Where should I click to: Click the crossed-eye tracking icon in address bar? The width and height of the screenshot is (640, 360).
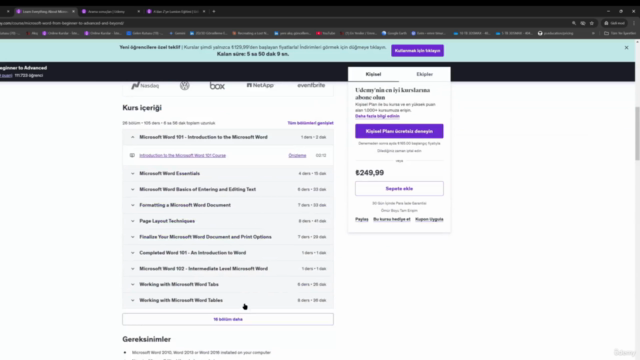(x=583, y=23)
